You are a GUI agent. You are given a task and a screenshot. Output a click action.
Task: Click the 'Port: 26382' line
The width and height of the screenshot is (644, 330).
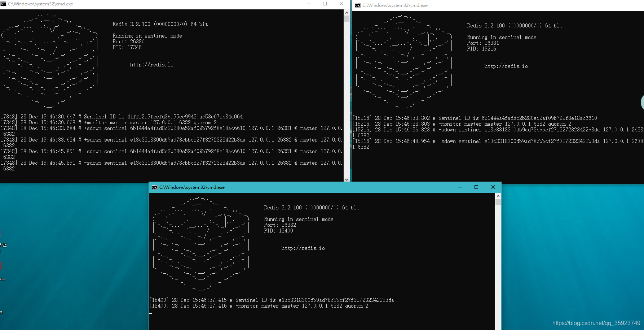click(x=280, y=225)
